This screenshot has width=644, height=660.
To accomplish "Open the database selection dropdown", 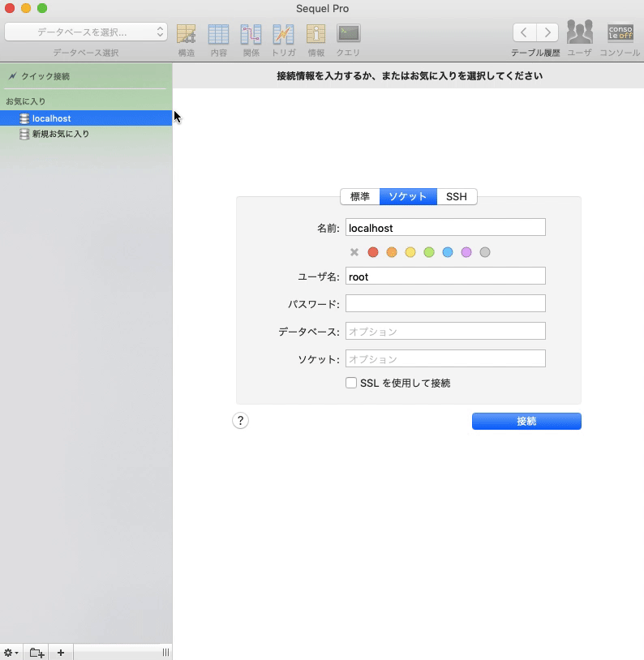I will click(86, 32).
